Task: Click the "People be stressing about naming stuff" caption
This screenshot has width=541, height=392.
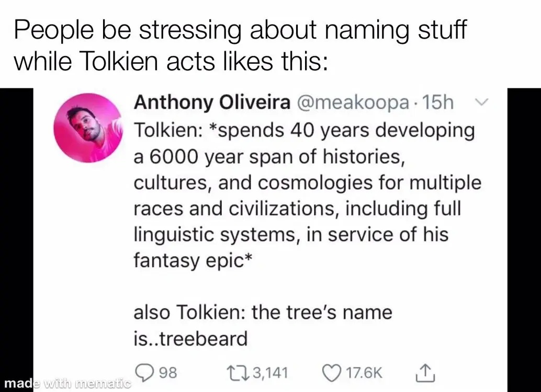Action: 240,31
